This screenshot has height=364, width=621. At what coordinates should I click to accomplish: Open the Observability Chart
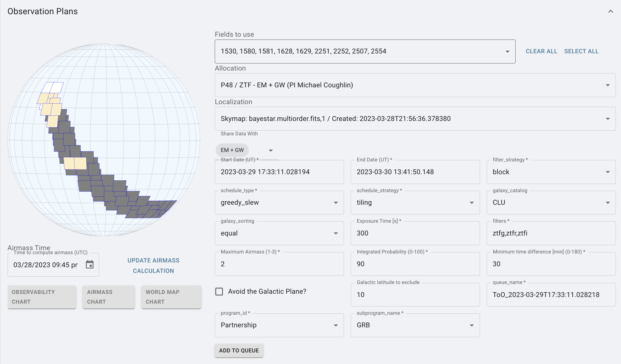42,297
